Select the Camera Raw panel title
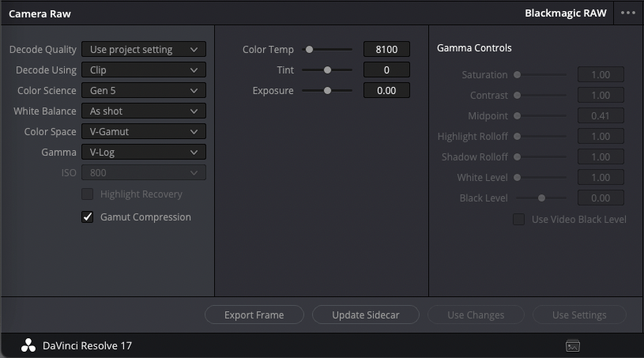 click(40, 13)
